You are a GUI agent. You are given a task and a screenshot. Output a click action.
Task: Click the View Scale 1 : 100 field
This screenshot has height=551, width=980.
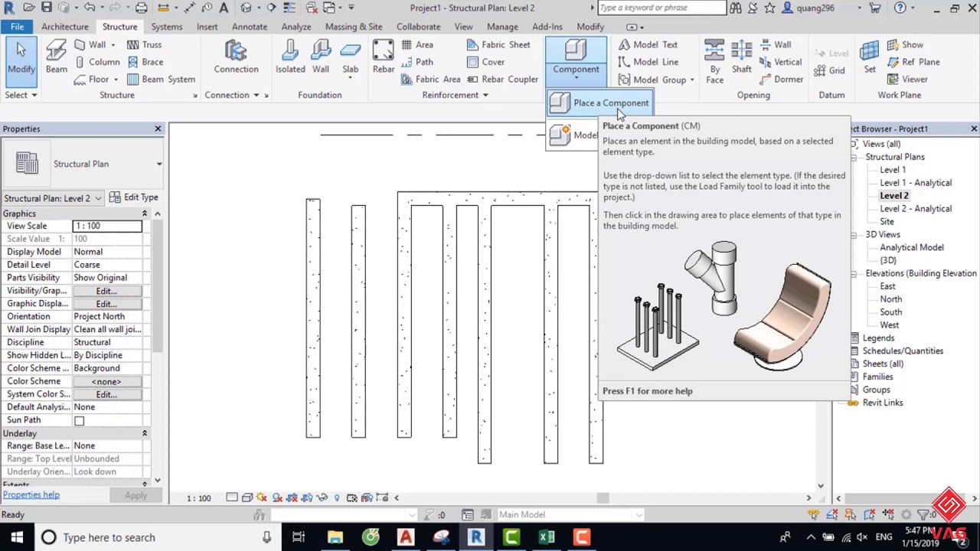(x=107, y=226)
